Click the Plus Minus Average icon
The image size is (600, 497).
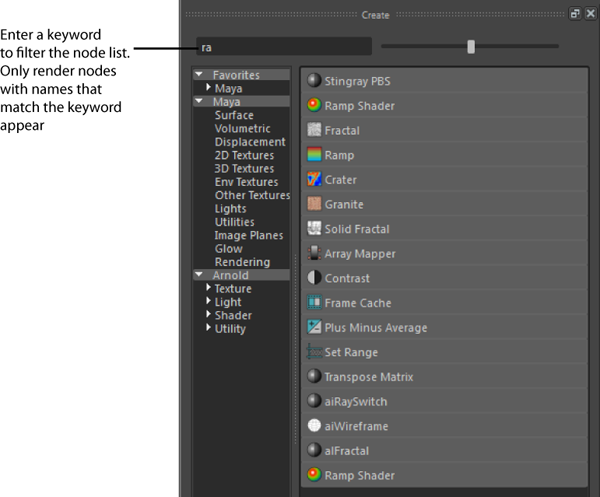(x=314, y=327)
